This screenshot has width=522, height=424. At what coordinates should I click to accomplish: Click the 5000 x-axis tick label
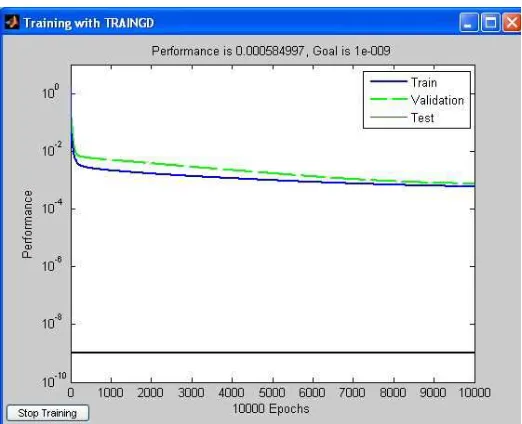[272, 393]
